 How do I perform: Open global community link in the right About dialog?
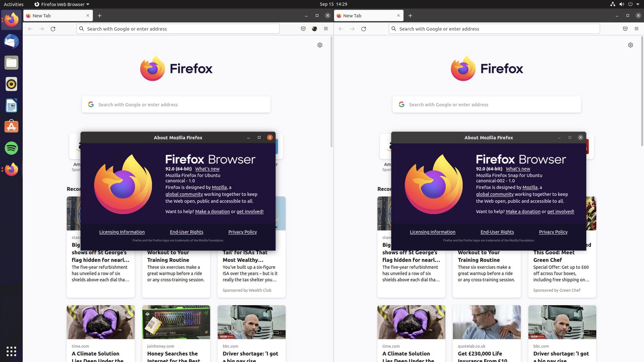[x=495, y=194]
